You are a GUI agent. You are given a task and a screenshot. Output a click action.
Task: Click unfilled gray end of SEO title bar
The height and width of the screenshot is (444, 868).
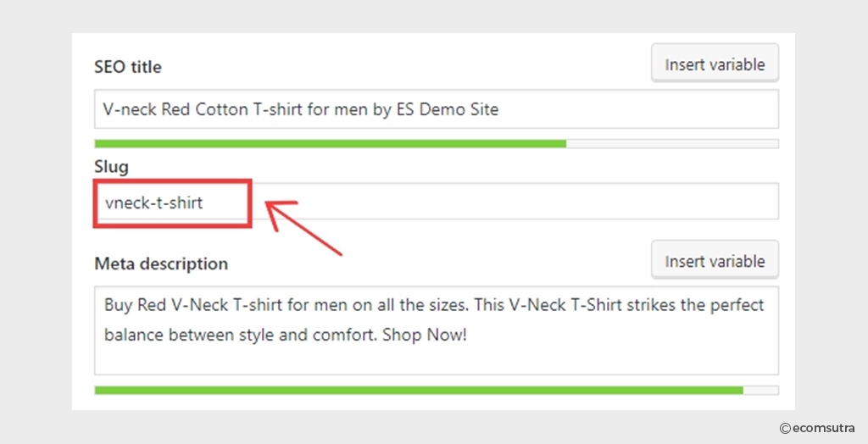(672, 144)
